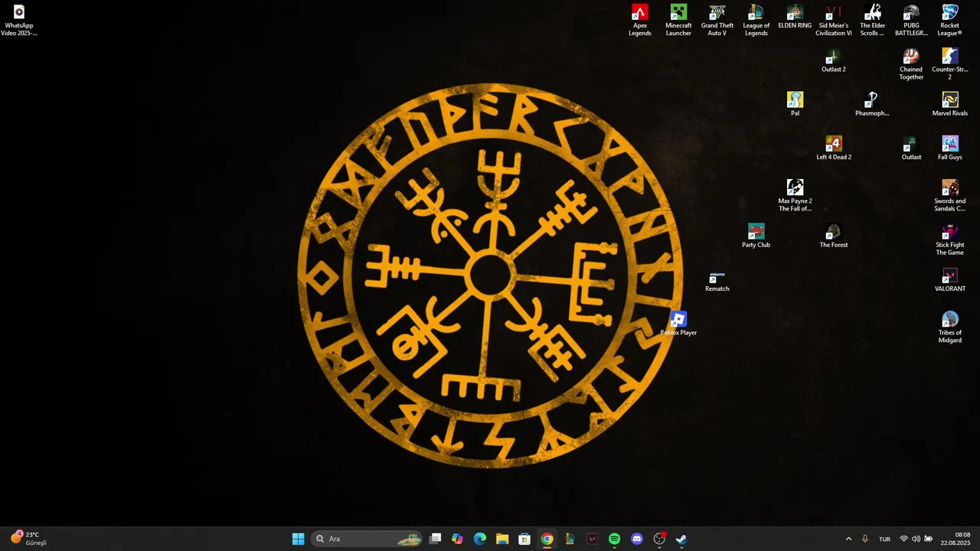Image resolution: width=980 pixels, height=551 pixels.
Task: Select the Tribes of Midgard shortcut
Action: (x=950, y=328)
